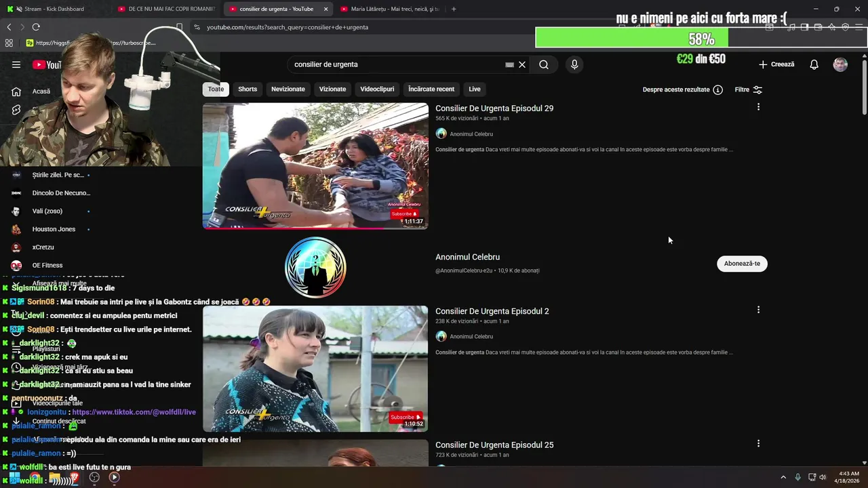Click the Creează button
The width and height of the screenshot is (868, 488).
pos(776,64)
